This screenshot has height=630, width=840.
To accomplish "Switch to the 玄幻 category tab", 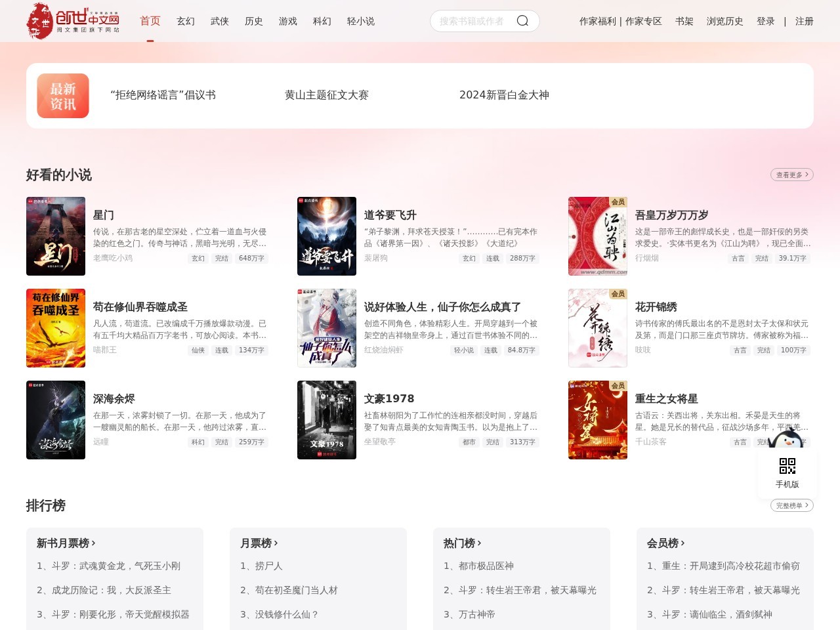I will [x=186, y=20].
